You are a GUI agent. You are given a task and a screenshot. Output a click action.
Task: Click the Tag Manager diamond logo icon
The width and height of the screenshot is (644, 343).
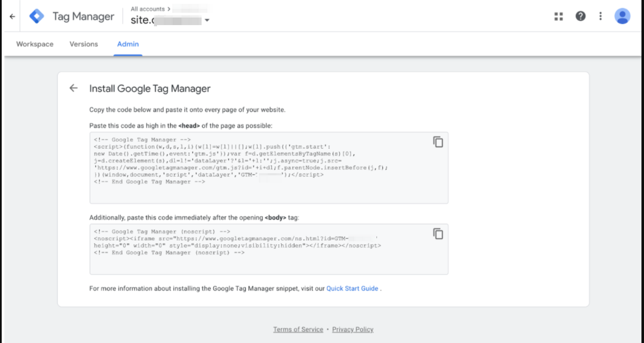(x=37, y=16)
